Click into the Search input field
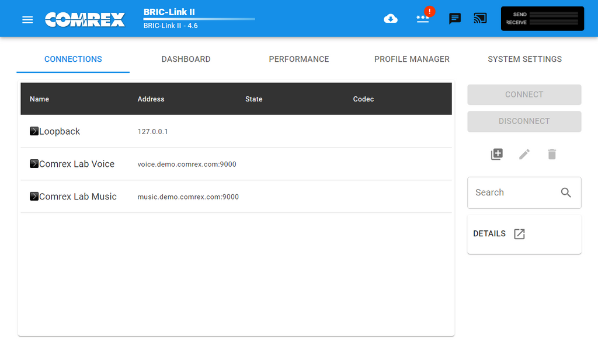The height and width of the screenshot is (364, 598). click(x=511, y=192)
